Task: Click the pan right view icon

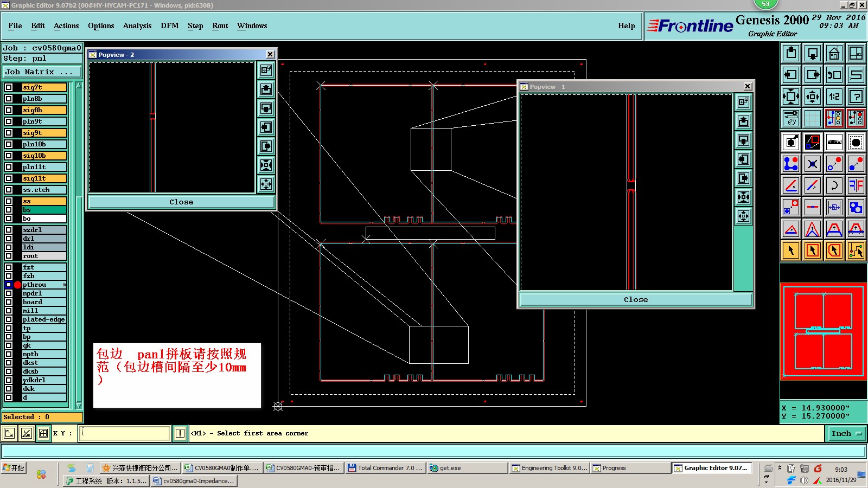Action: (x=813, y=75)
